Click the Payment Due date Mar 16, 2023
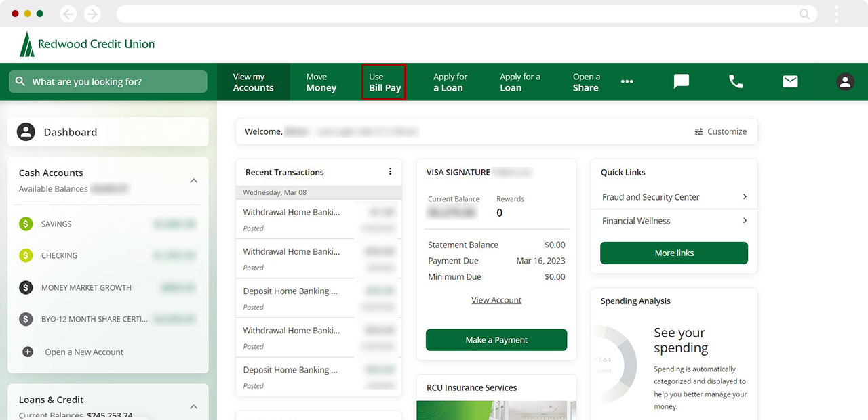 click(x=540, y=261)
